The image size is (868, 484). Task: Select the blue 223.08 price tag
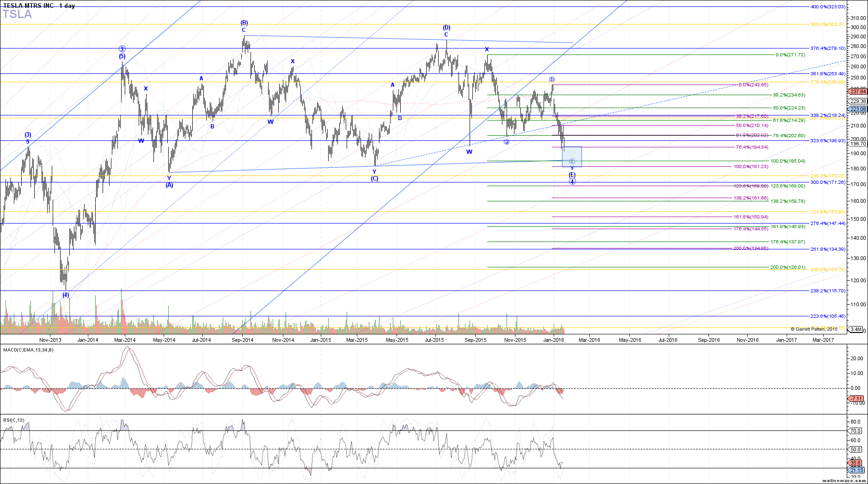(x=857, y=109)
